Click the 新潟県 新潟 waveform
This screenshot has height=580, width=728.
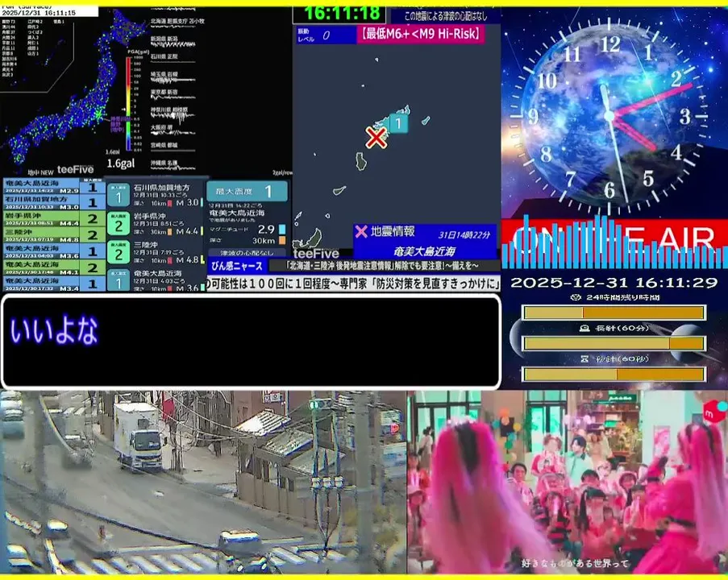pyautogui.click(x=173, y=44)
